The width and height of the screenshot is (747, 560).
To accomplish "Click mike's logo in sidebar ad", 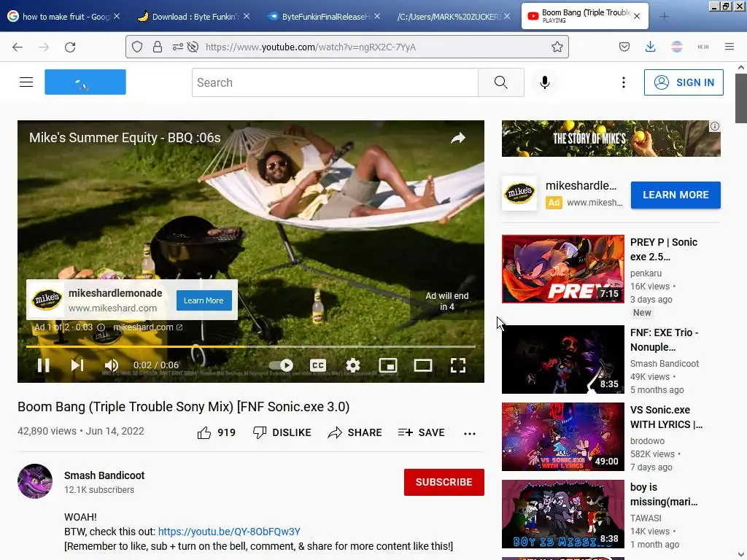I will point(519,193).
